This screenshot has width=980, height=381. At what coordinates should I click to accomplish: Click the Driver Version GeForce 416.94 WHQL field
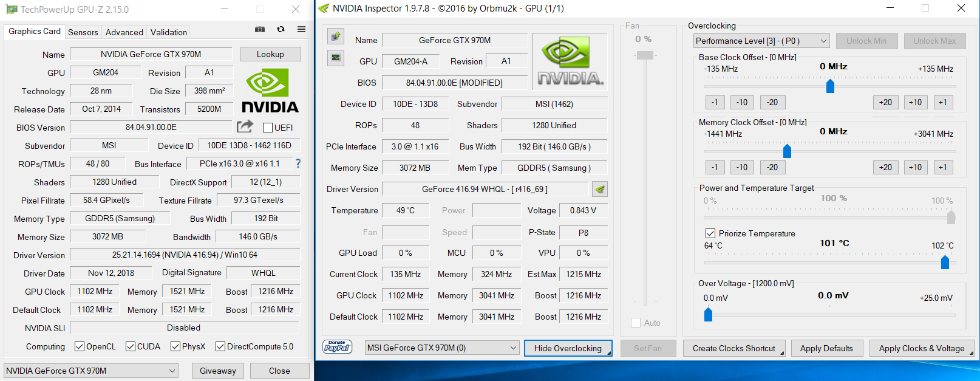(x=485, y=189)
